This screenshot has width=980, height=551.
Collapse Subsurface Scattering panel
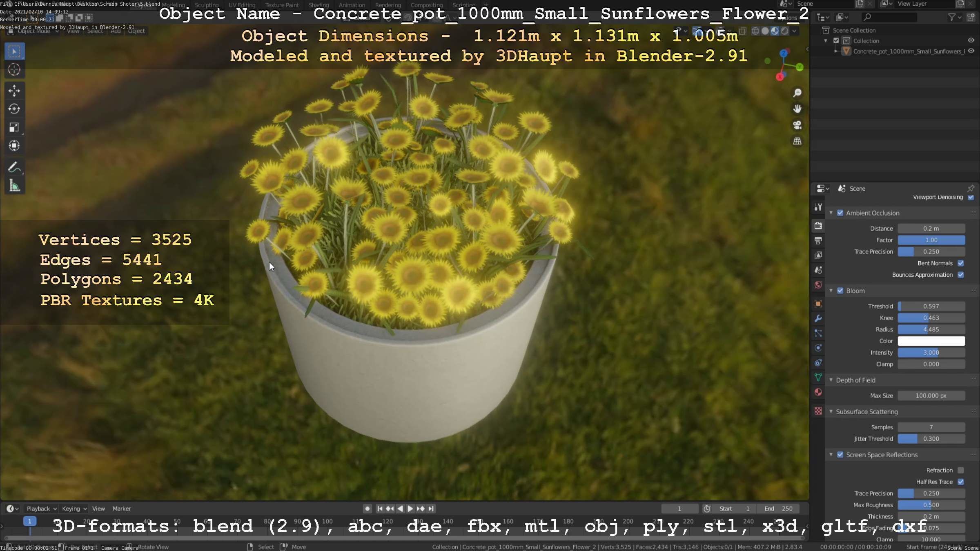click(x=831, y=411)
